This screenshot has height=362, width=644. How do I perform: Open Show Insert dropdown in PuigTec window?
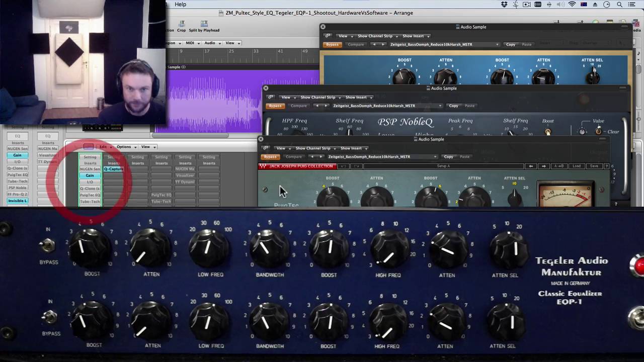click(x=353, y=148)
